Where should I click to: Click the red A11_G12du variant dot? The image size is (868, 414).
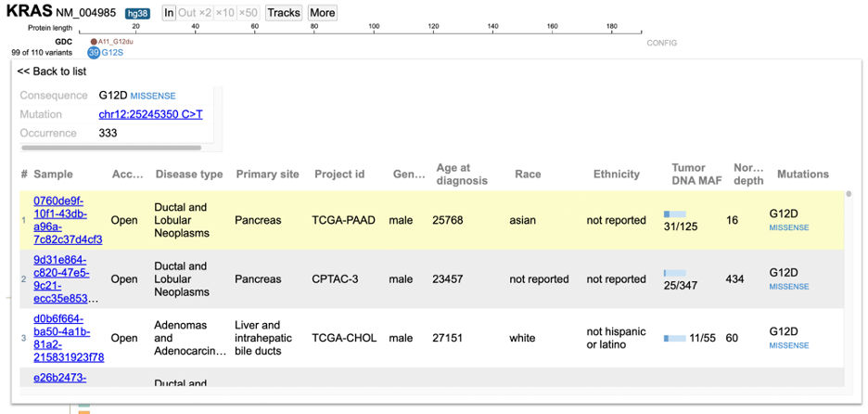tap(94, 42)
